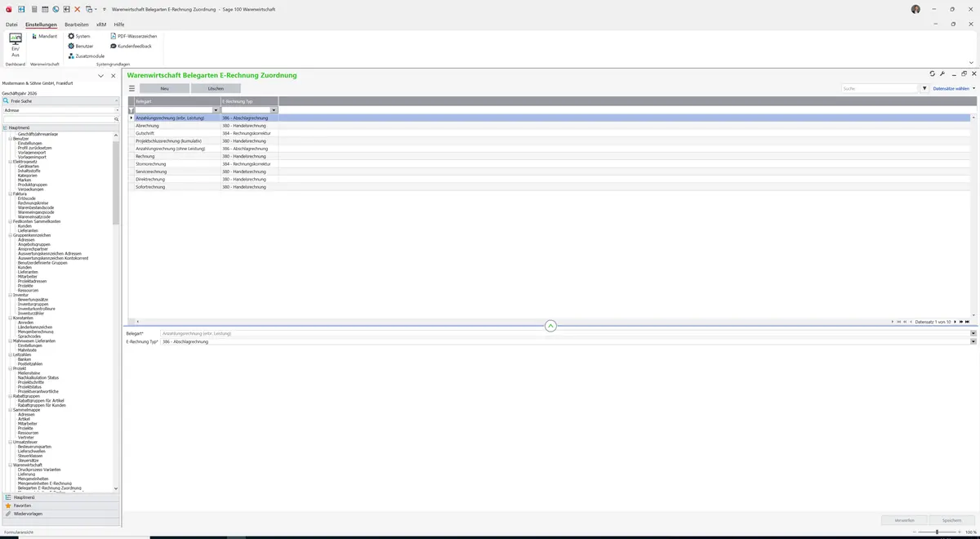Image resolution: width=980 pixels, height=539 pixels.
Task: Click the calculator icon in quick access toolbar
Action: [x=33, y=9]
